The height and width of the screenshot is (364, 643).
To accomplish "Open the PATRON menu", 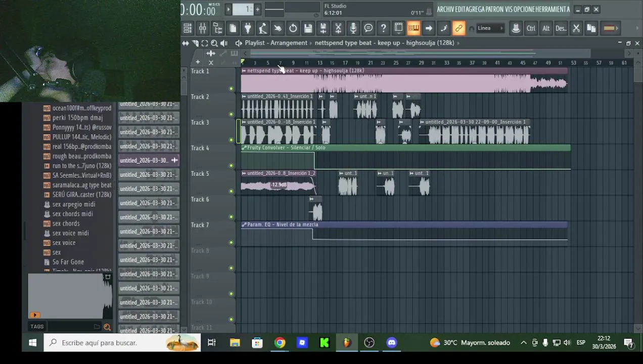I will tap(494, 9).
